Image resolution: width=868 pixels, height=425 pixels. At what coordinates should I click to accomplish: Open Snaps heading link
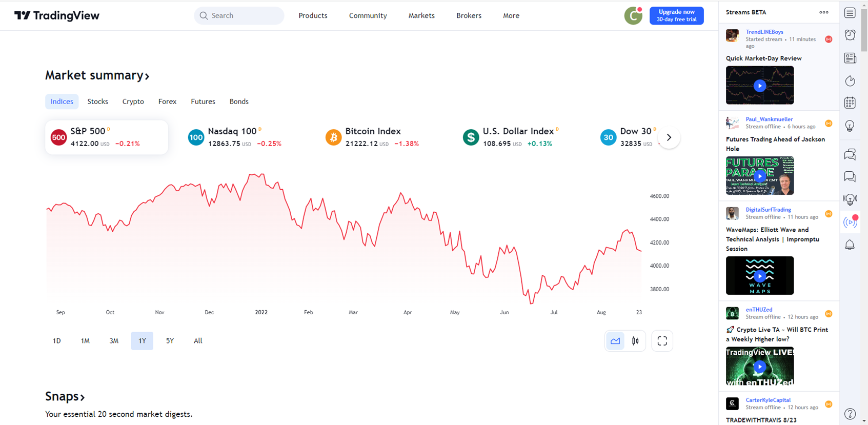[x=65, y=396]
